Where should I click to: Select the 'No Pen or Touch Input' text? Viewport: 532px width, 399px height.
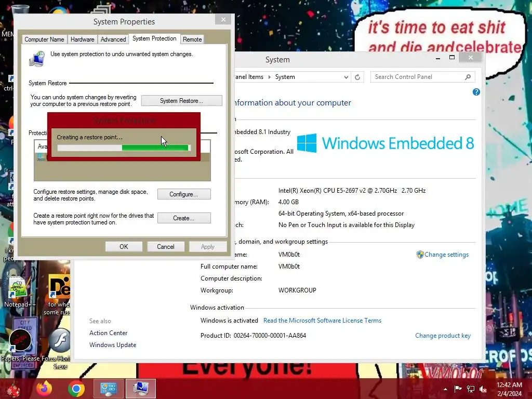pos(347,225)
